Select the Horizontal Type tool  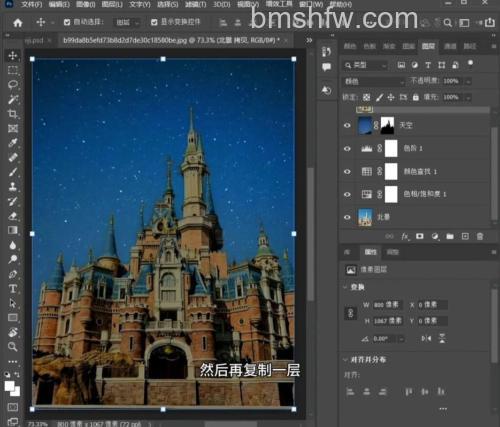tap(13, 289)
